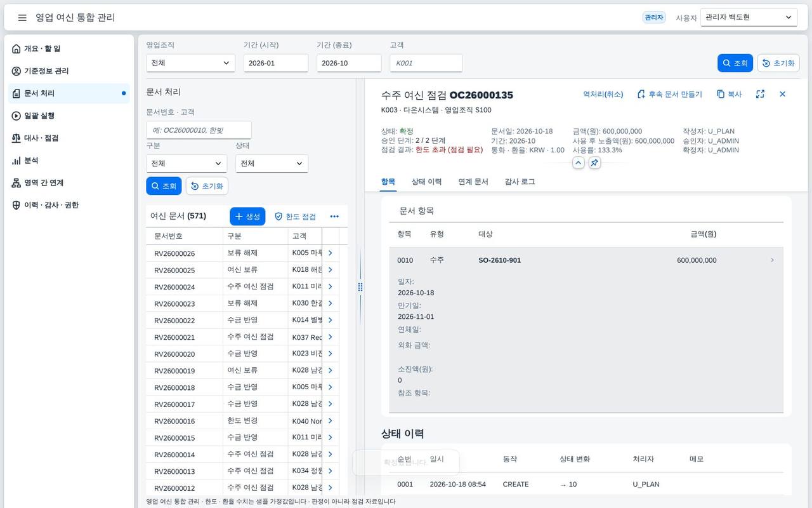Open 영역 간 연계 page

point(69,183)
